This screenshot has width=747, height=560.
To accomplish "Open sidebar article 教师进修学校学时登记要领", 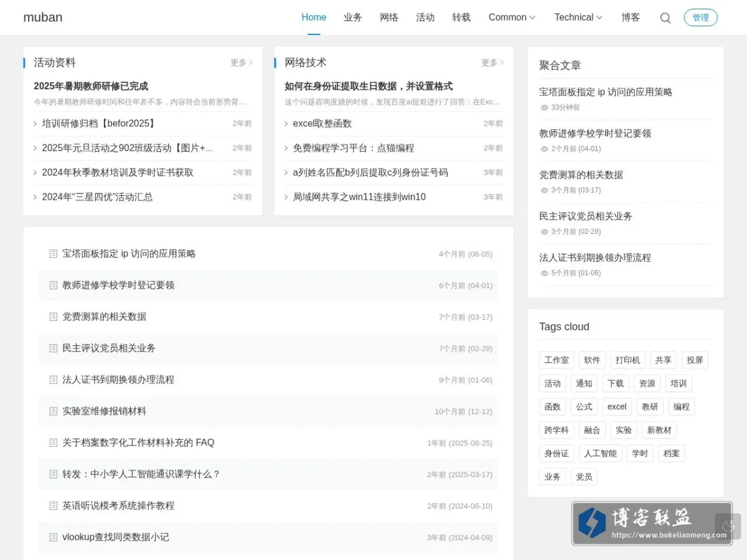I will (x=595, y=133).
